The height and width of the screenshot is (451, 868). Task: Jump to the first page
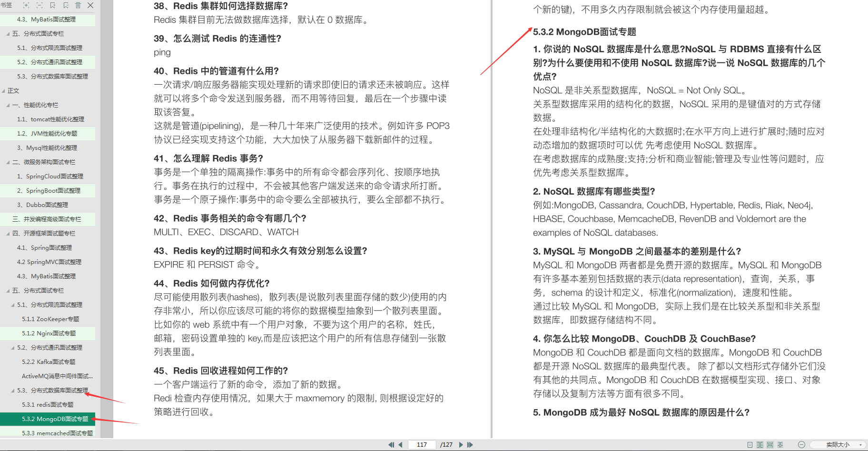[x=391, y=445]
